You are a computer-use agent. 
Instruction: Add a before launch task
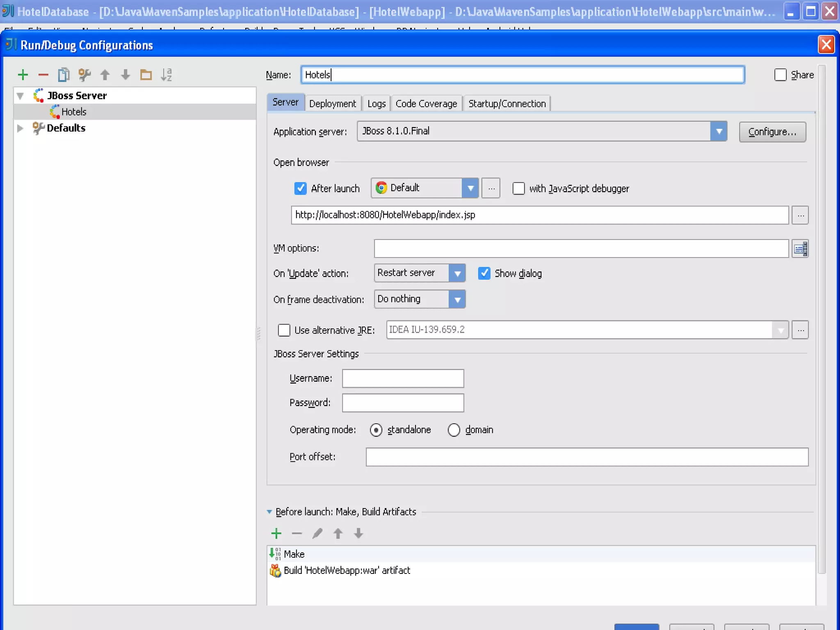[276, 533]
